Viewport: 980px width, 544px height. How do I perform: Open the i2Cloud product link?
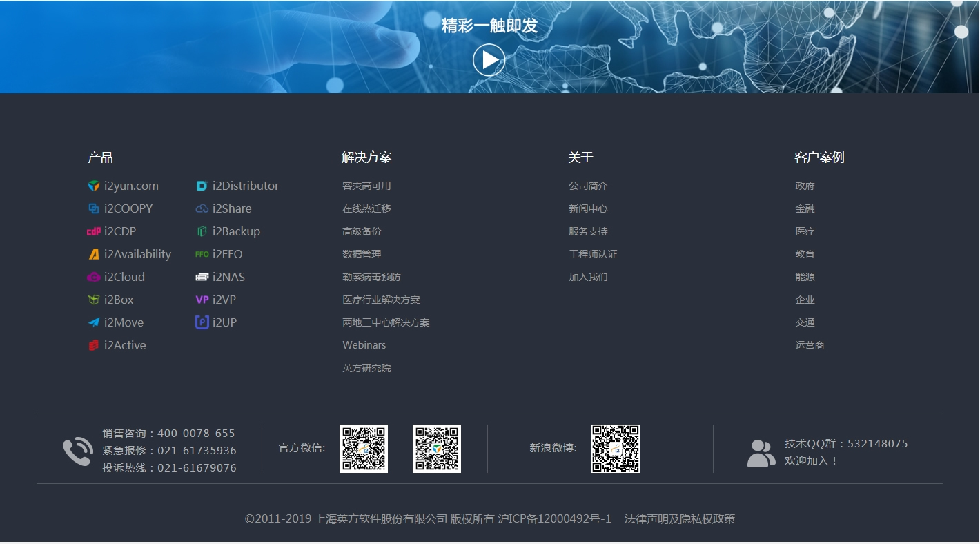click(124, 277)
